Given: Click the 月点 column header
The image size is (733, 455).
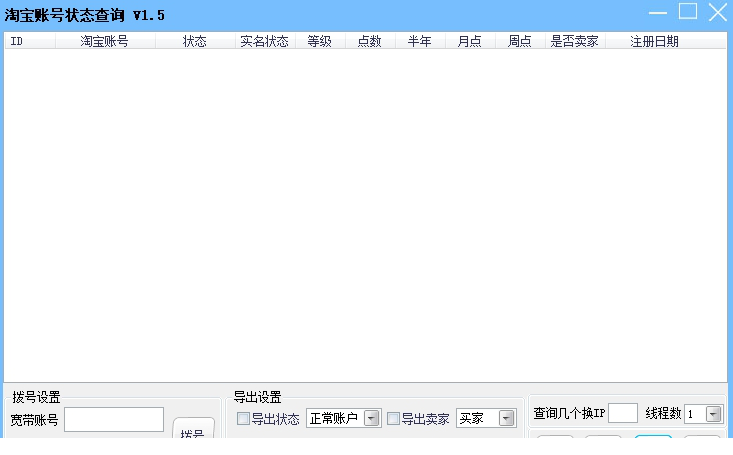Looking at the screenshot, I should click(470, 41).
